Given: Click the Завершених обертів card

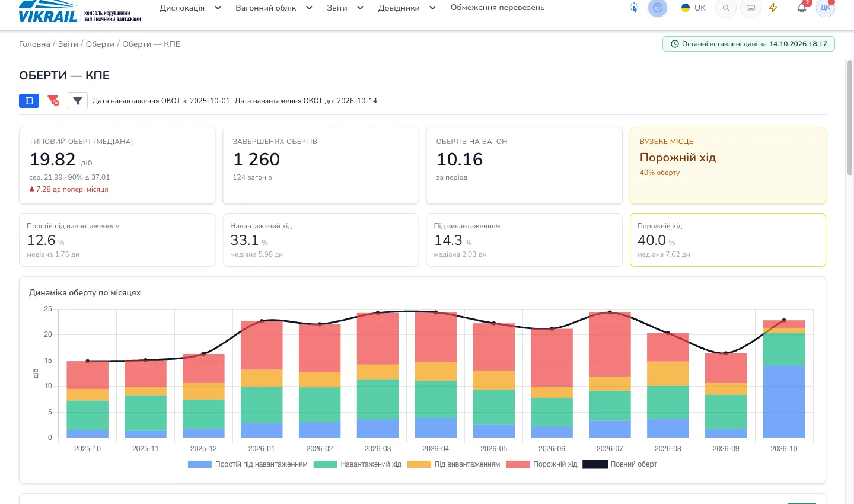Looking at the screenshot, I should click(x=321, y=165).
